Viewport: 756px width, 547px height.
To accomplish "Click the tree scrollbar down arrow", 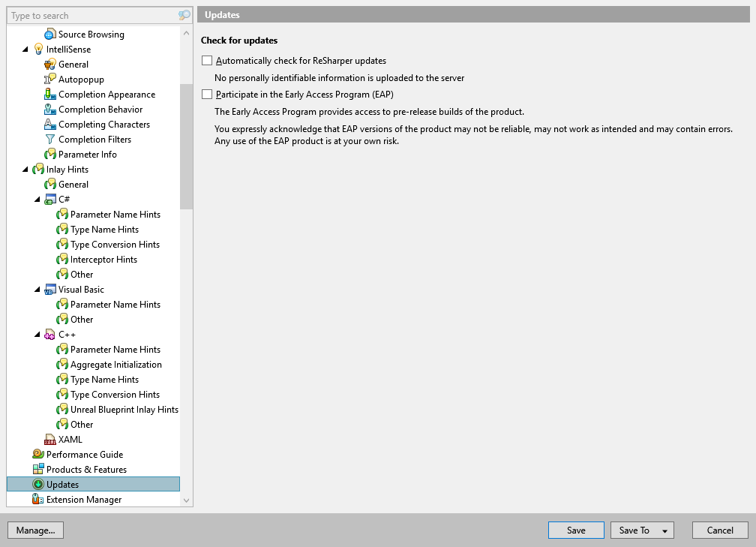I will coord(187,500).
